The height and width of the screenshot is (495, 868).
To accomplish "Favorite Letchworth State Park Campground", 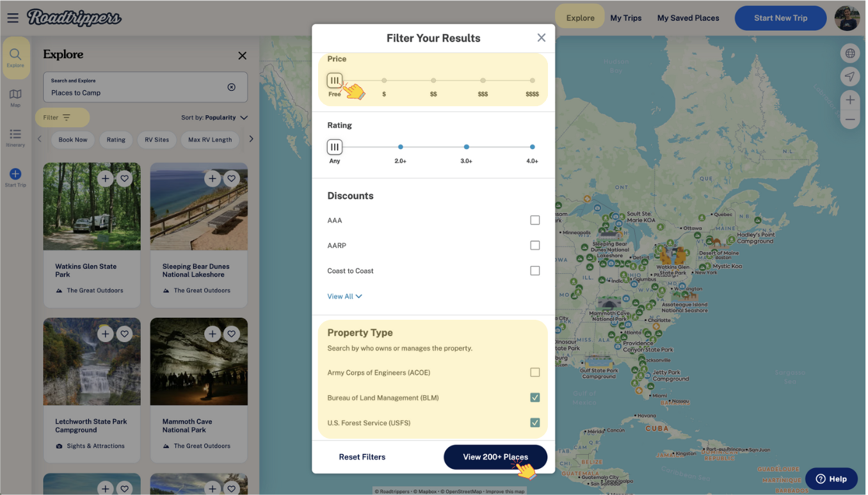I will [x=125, y=333].
